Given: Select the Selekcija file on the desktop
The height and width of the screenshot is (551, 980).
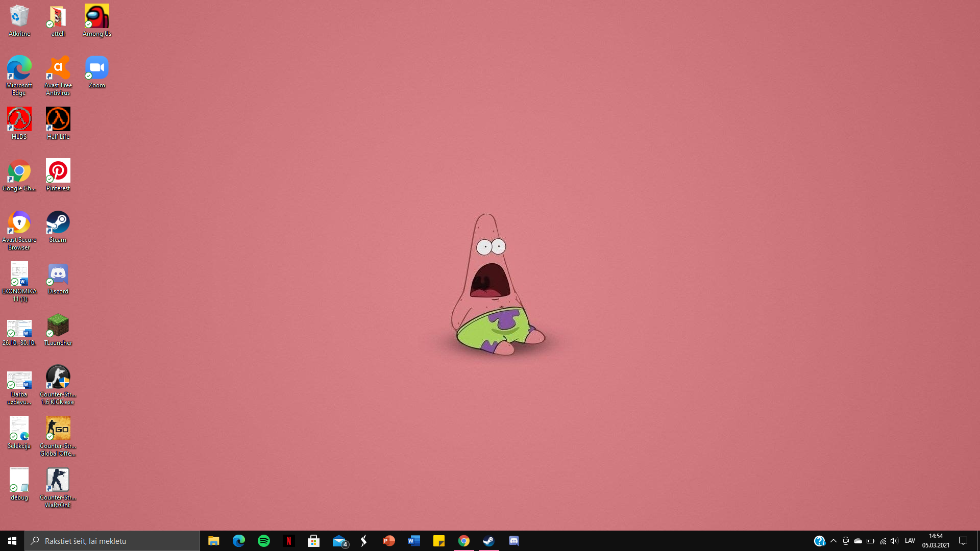Looking at the screenshot, I should (x=19, y=433).
